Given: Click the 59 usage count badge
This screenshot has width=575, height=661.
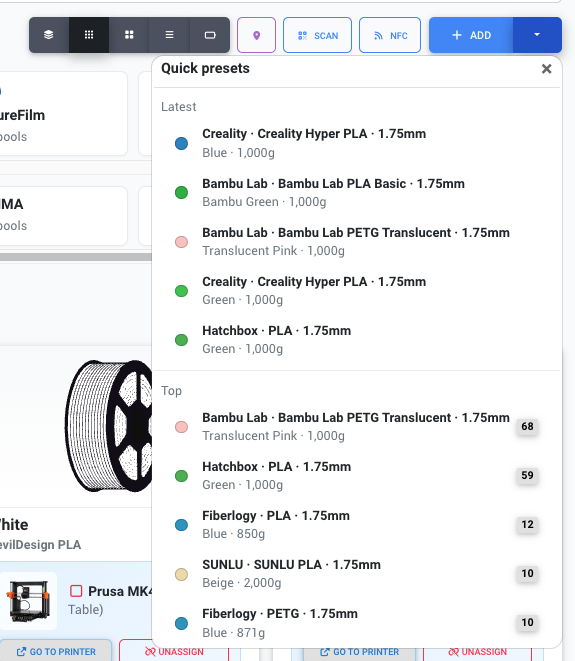Looking at the screenshot, I should 527,476.
